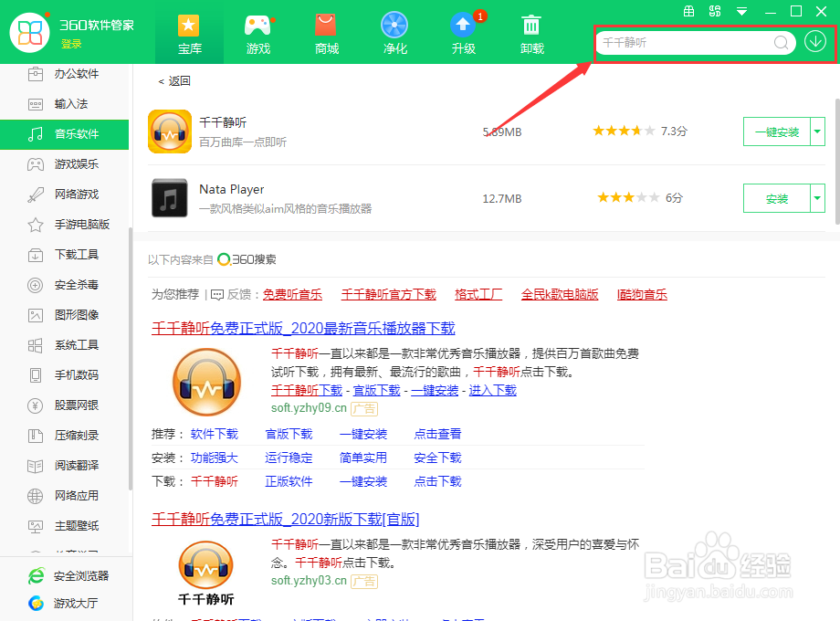This screenshot has height=621, width=840.
Task: Click the Nata Player app name
Action: point(231,189)
